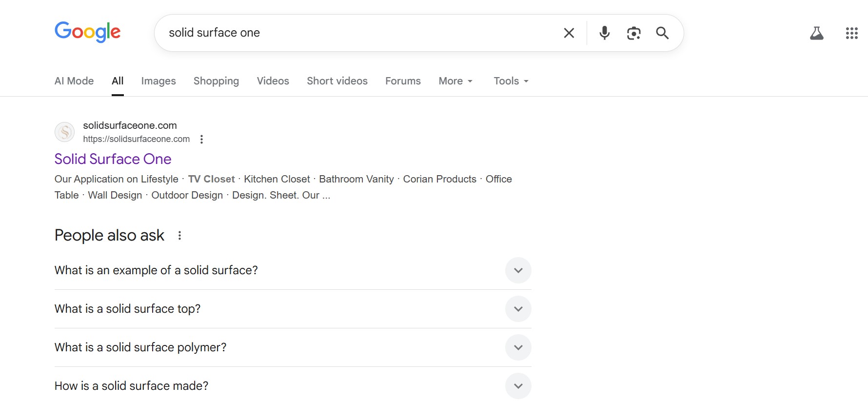Expand "How is a solid surface made?"
868x404 pixels.
(x=518, y=386)
